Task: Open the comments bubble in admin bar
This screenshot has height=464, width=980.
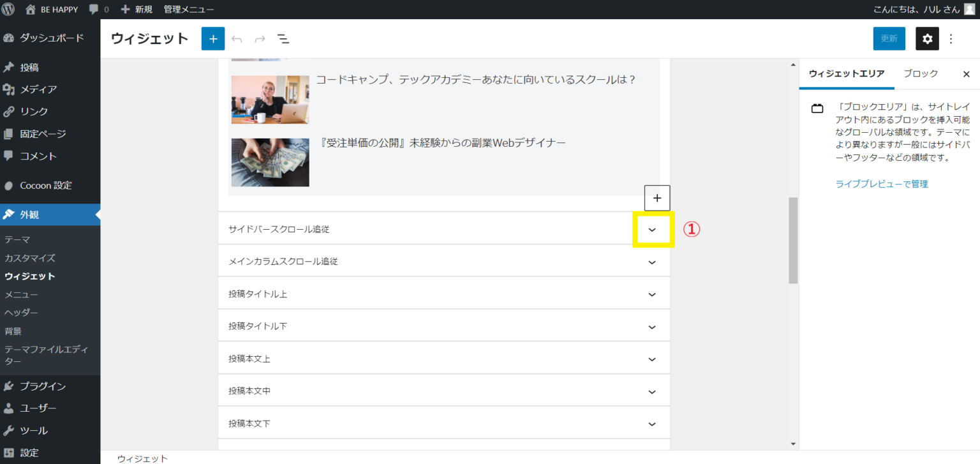Action: click(98, 10)
